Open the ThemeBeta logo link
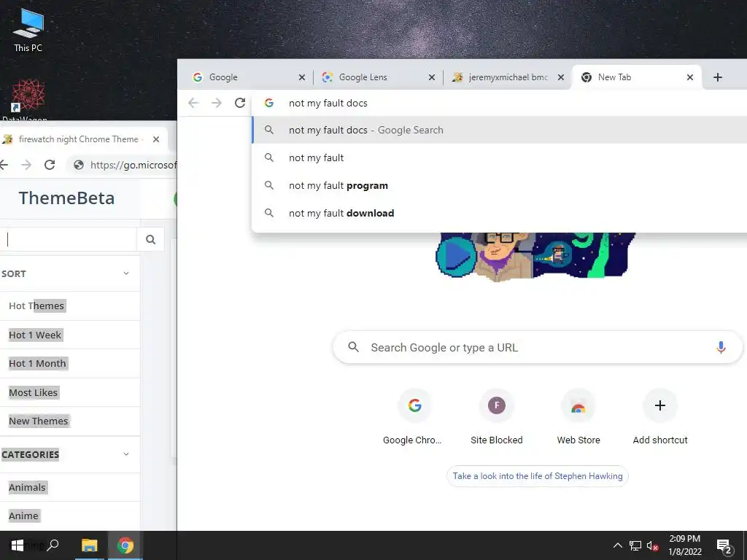Screen dimensions: 747x560 (x=66, y=198)
